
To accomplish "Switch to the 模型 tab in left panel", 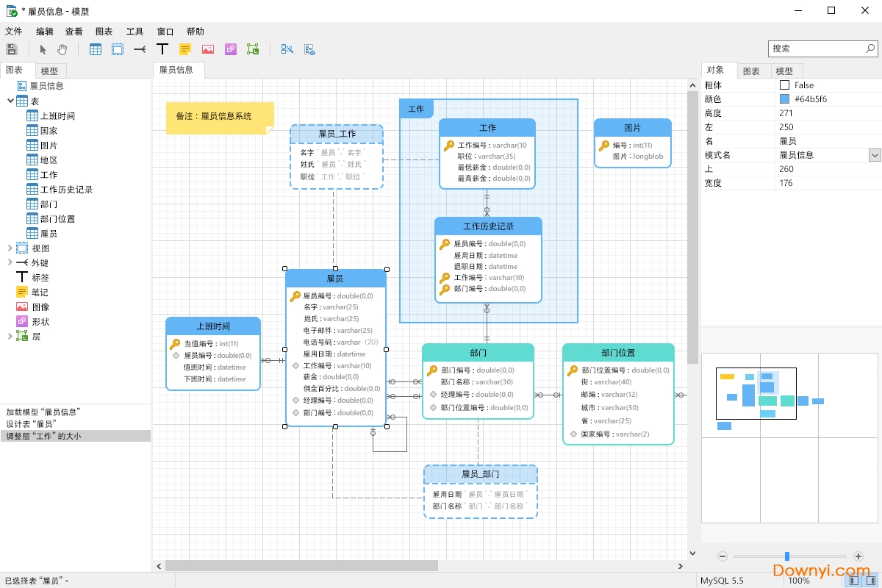I will coord(49,71).
